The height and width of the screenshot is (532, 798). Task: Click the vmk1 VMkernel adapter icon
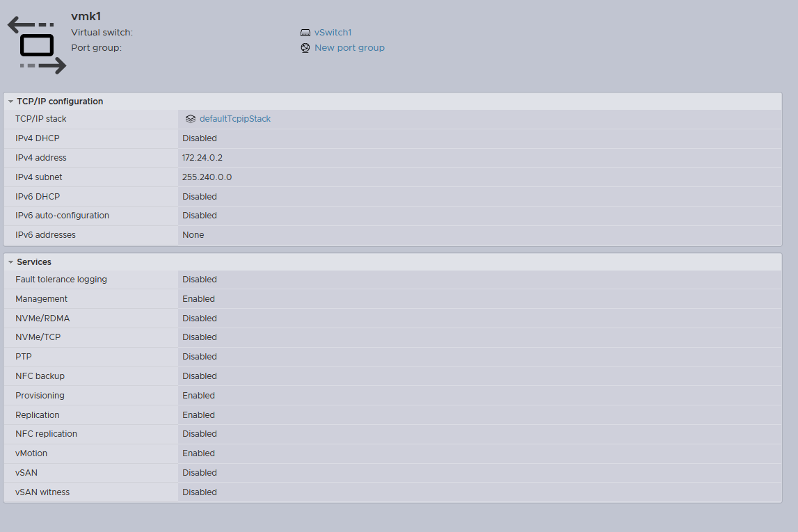pyautogui.click(x=37, y=45)
